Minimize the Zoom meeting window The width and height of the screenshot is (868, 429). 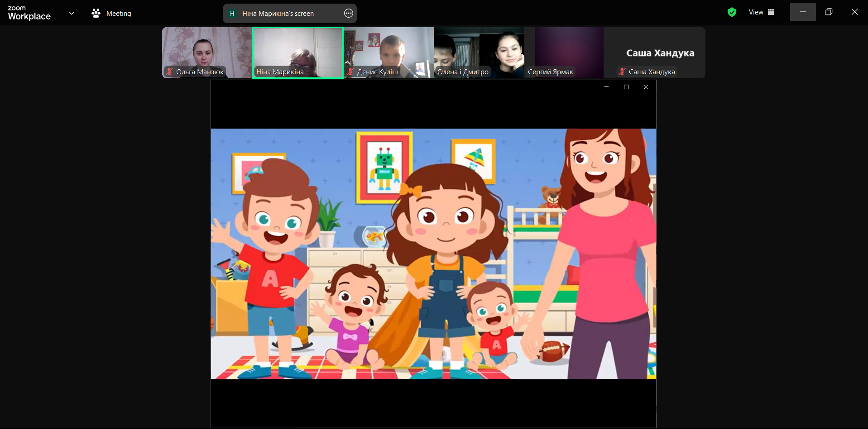(x=803, y=12)
